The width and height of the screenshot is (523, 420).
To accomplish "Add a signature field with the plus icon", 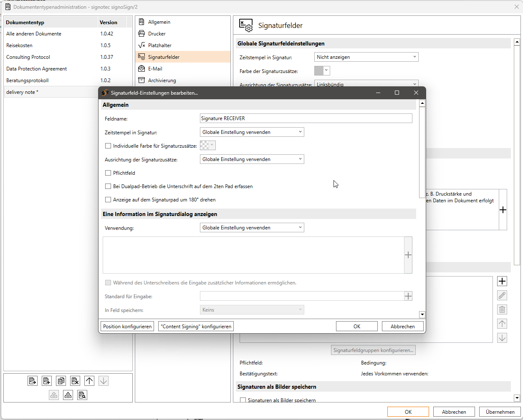I will (x=503, y=282).
